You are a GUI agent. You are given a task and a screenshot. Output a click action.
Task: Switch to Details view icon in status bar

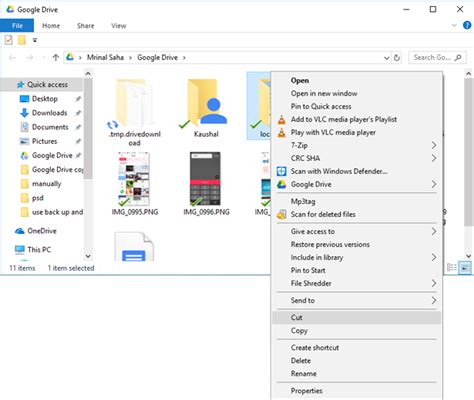(x=452, y=267)
